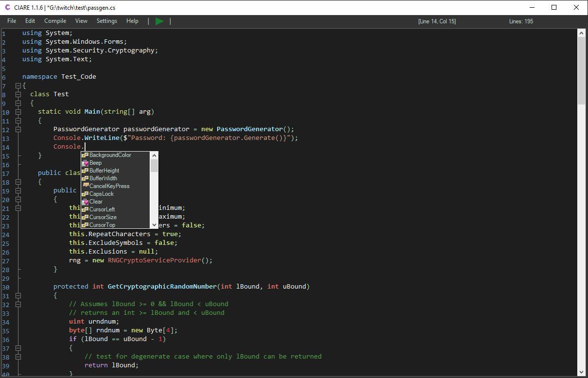The width and height of the screenshot is (588, 378).
Task: Click "Test_Code" in the namespace declaration
Action: tap(79, 77)
